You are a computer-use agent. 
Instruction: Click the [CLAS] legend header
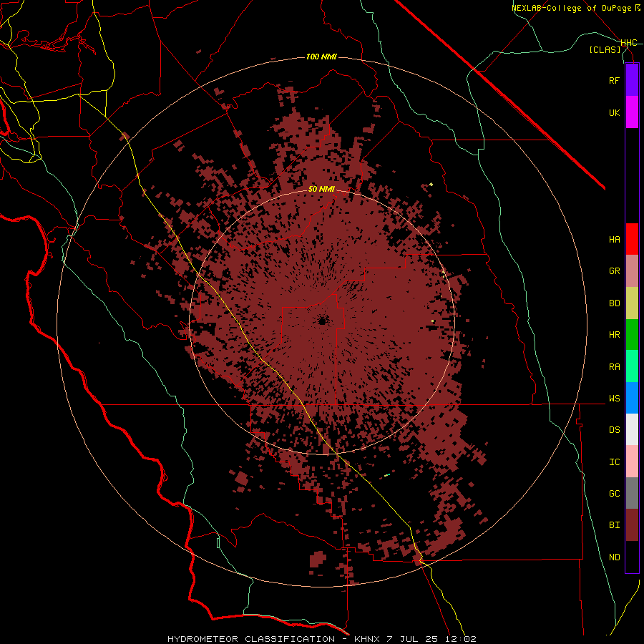(605, 49)
